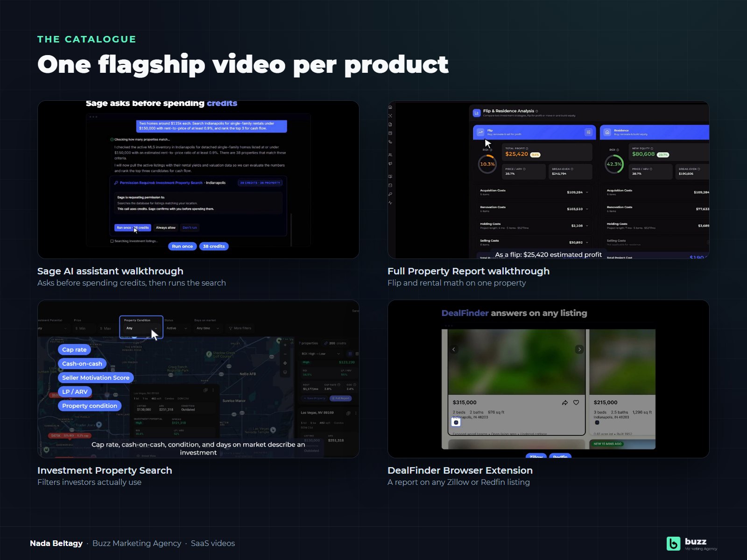
Task: Click the key icon in the Property Report sidebar
Action: pos(390,194)
